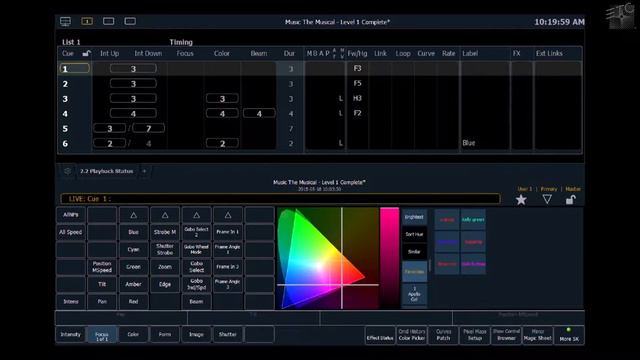Click the Frame In 2 button
The width and height of the screenshot is (640, 360).
228,267
